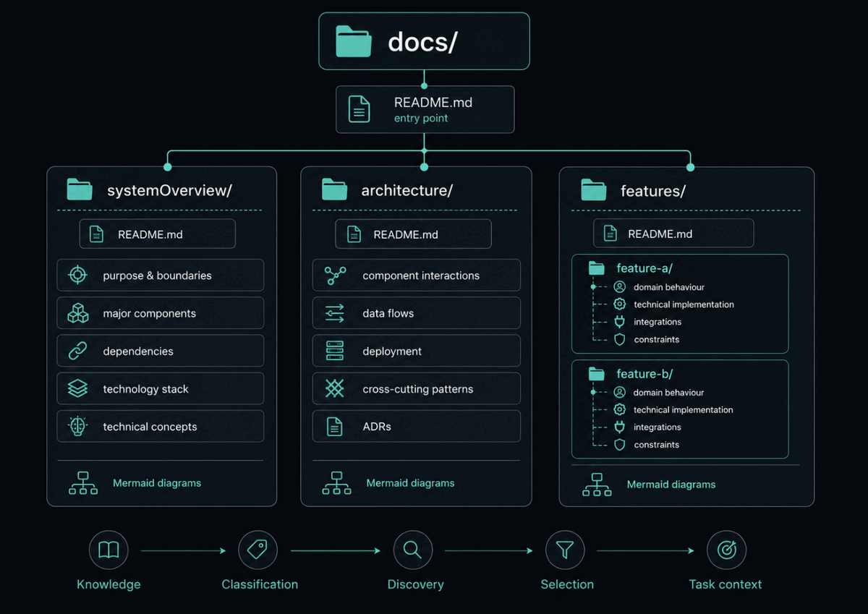Open the README.md entry point file icon

(x=359, y=109)
